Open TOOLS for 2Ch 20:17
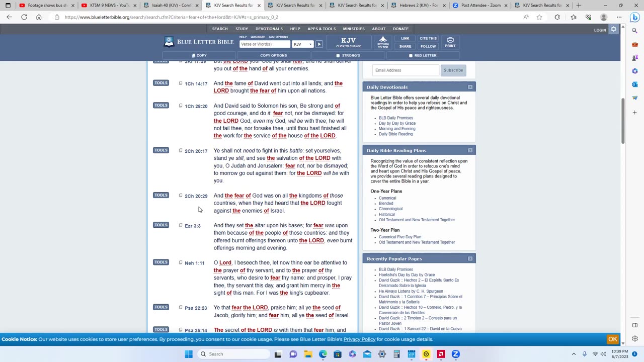 tap(161, 150)
